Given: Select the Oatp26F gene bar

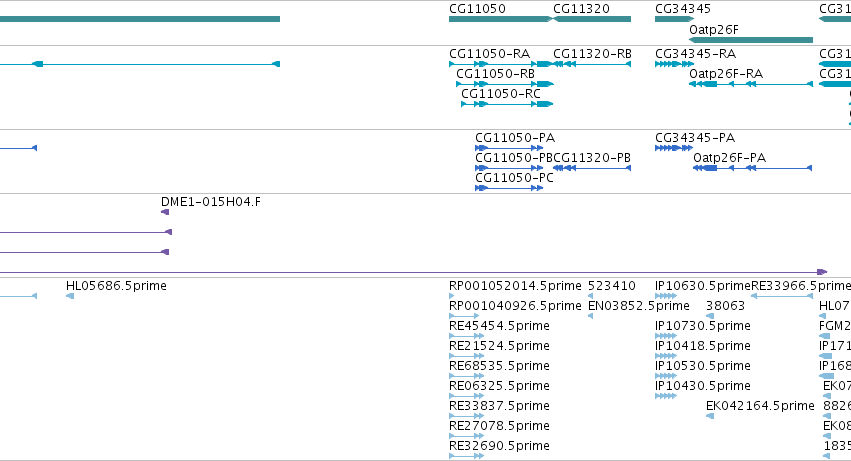Looking at the screenshot, I should 751,40.
